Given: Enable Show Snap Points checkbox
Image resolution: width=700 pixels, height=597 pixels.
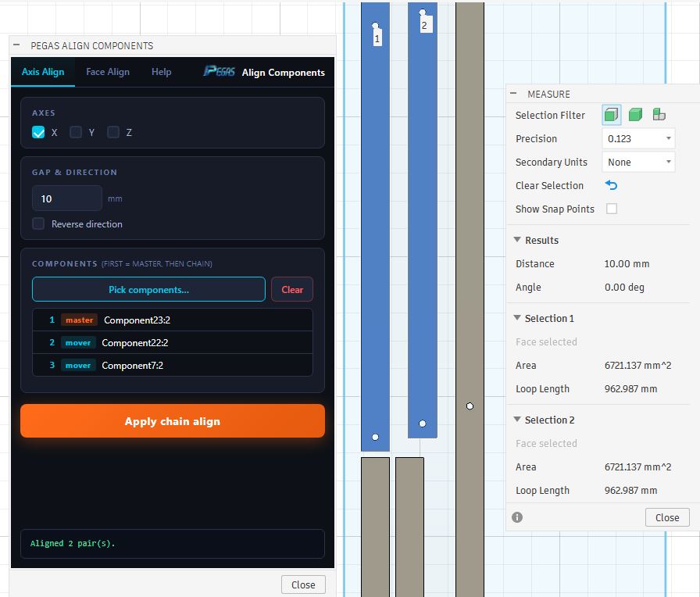Looking at the screenshot, I should [x=612, y=209].
